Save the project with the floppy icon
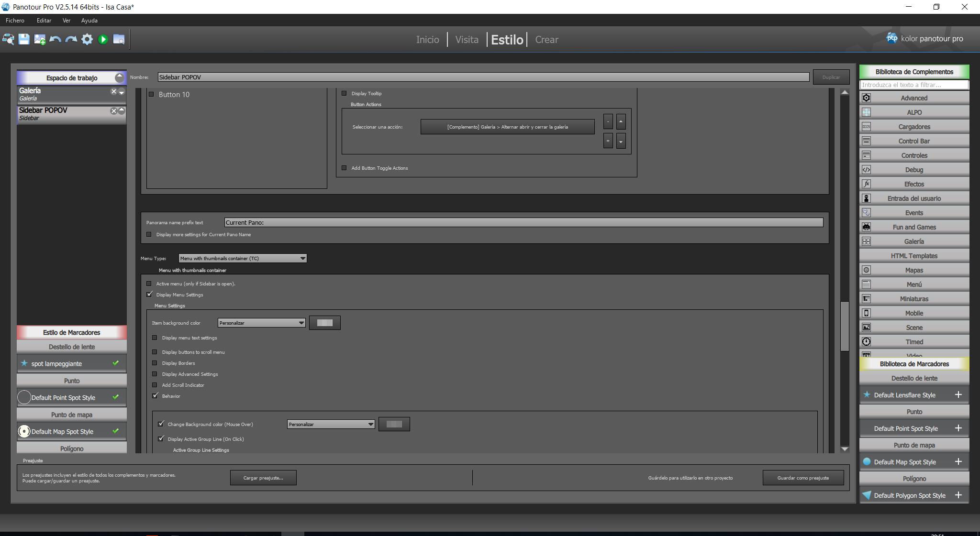This screenshot has height=536, width=980. [24, 39]
